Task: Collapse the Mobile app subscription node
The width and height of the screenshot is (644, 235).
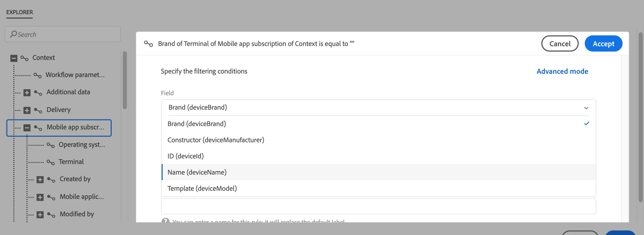Action: point(27,128)
